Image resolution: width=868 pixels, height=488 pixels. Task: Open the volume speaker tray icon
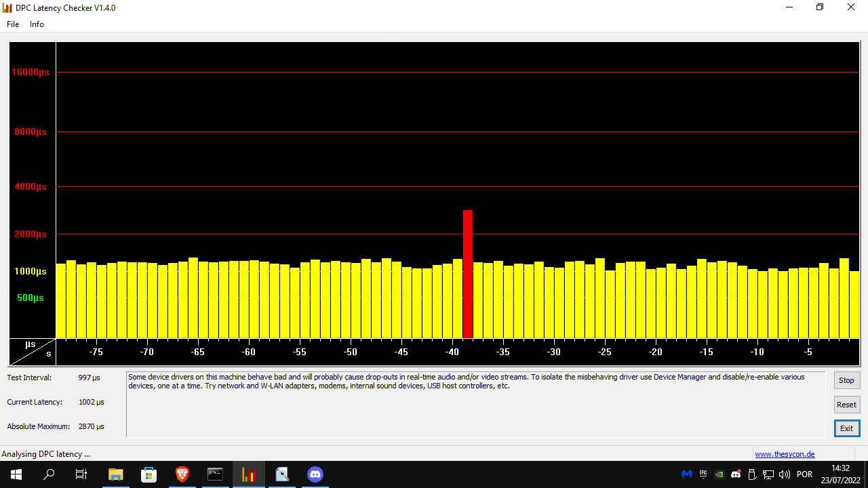coord(785,474)
